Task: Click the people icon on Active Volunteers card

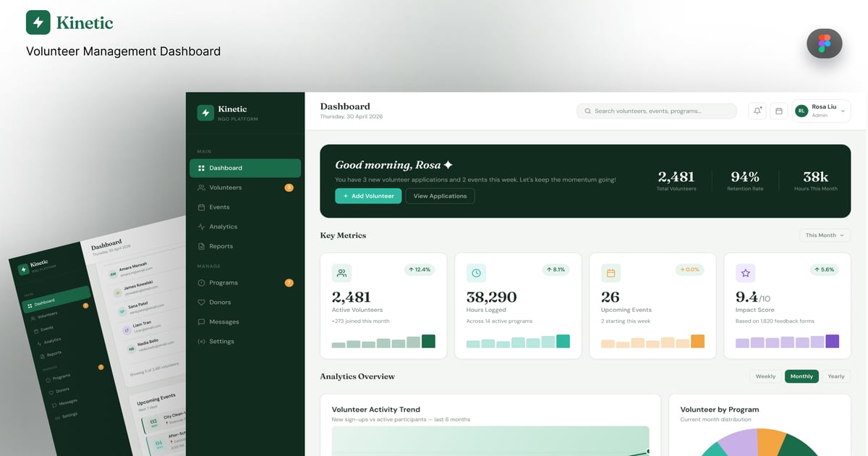Action: tap(341, 273)
